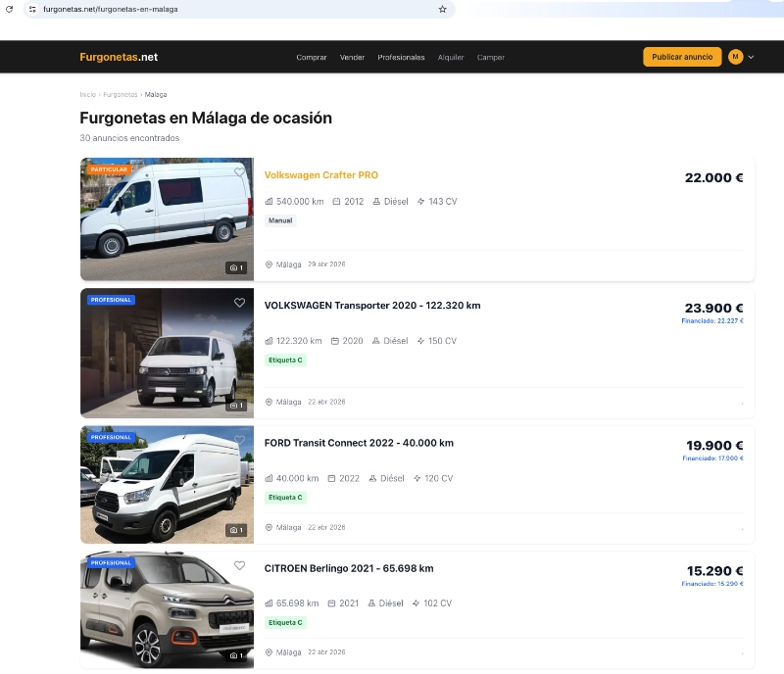
Task: Open the FORD Transit Connect 2022 listing title
Action: 359,443
